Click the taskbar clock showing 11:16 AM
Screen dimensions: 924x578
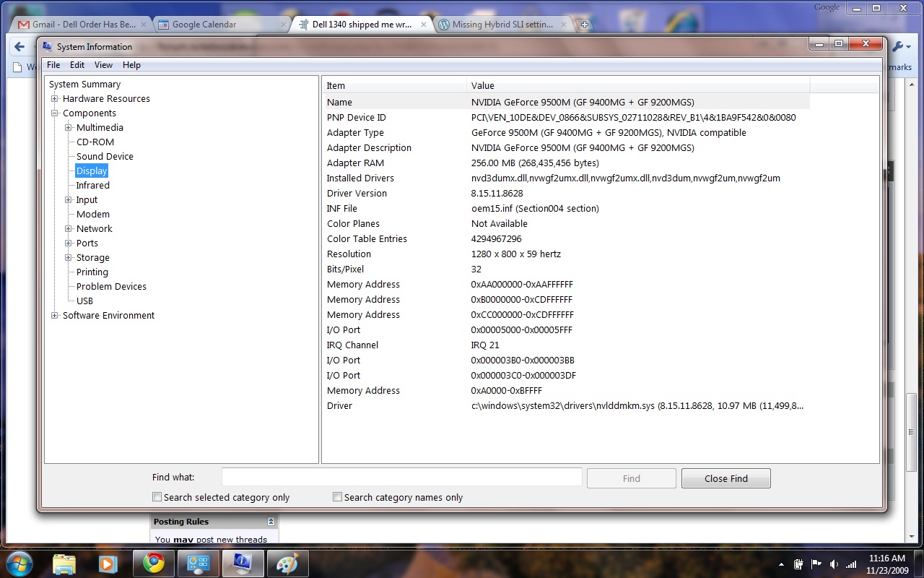[x=887, y=564]
